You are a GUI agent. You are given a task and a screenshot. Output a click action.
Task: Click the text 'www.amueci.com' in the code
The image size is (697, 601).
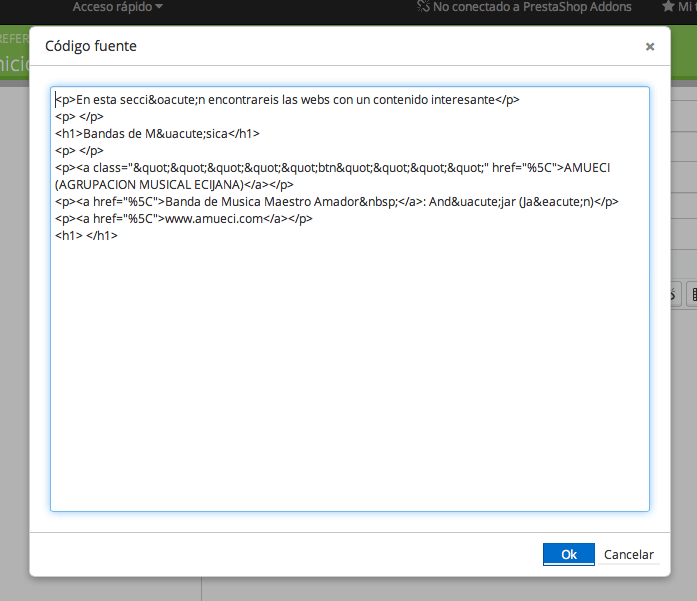click(214, 219)
